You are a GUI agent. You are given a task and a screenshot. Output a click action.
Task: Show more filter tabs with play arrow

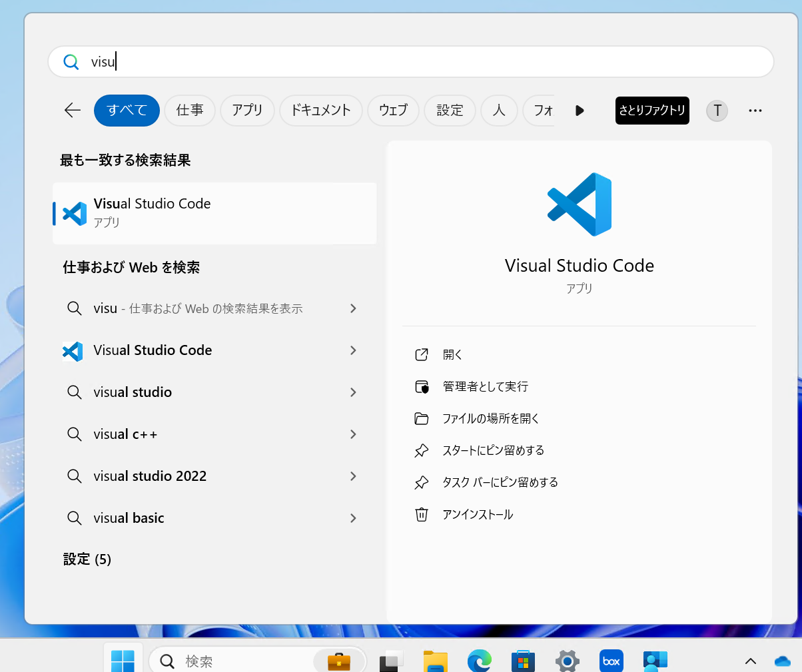tap(580, 111)
